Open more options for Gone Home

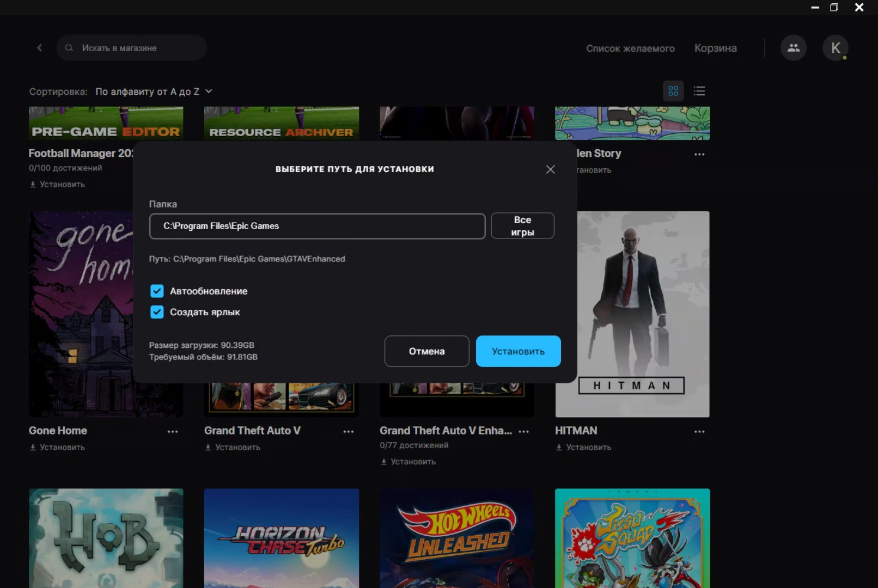click(173, 432)
